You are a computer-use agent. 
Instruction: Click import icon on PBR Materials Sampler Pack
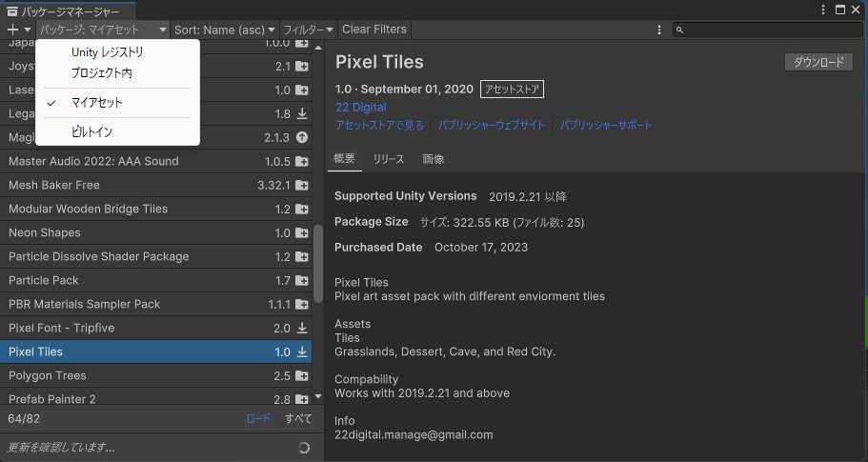(x=302, y=304)
